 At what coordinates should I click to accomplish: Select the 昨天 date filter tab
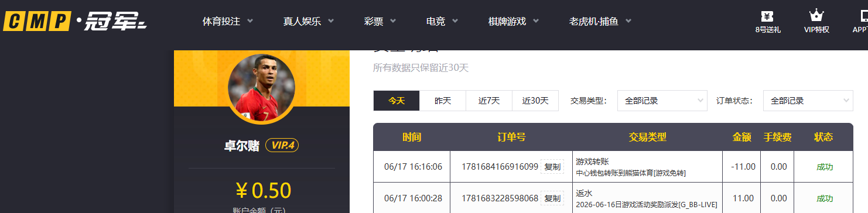443,101
